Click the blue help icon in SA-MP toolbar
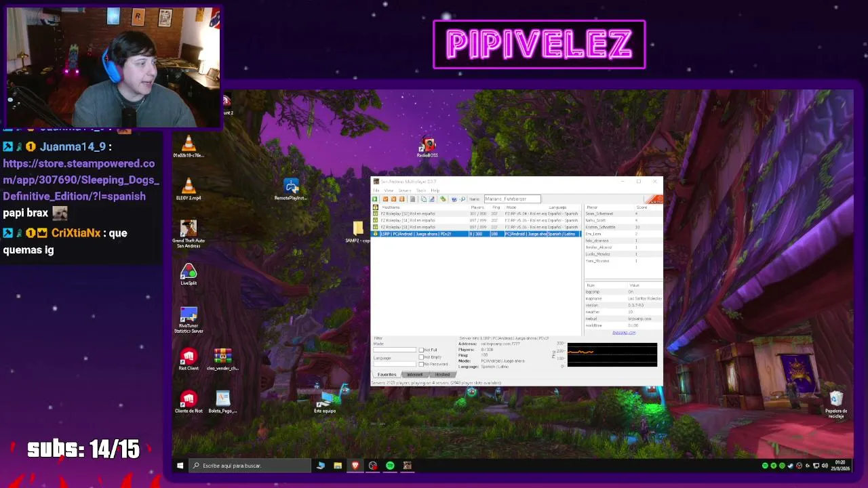The image size is (868, 488). tap(454, 199)
